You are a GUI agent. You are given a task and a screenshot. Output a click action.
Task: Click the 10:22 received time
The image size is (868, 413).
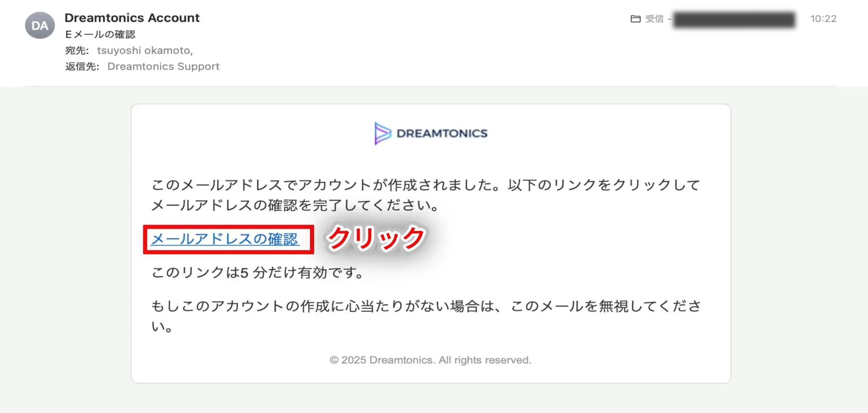pyautogui.click(x=823, y=19)
